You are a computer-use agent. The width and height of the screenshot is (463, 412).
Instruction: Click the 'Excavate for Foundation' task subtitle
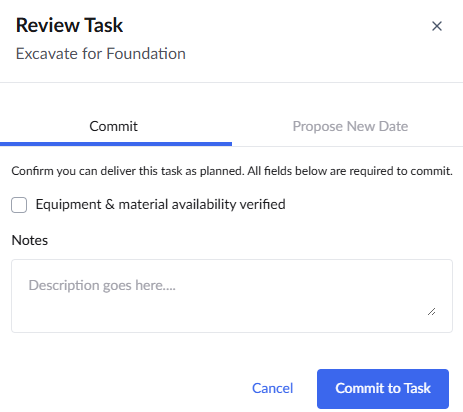point(101,54)
